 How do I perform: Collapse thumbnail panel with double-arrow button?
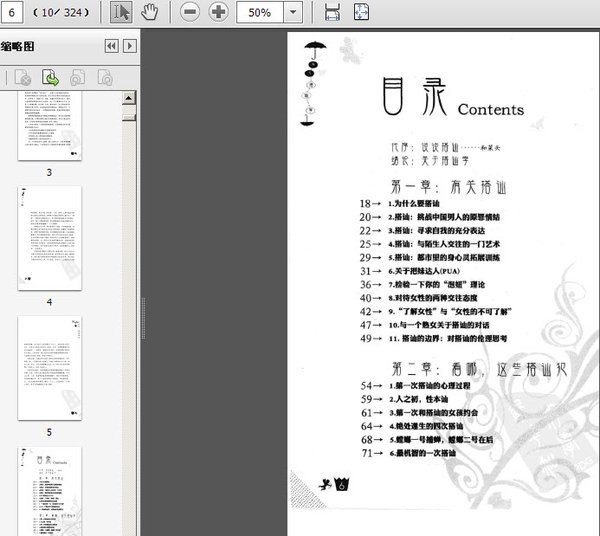tap(111, 46)
